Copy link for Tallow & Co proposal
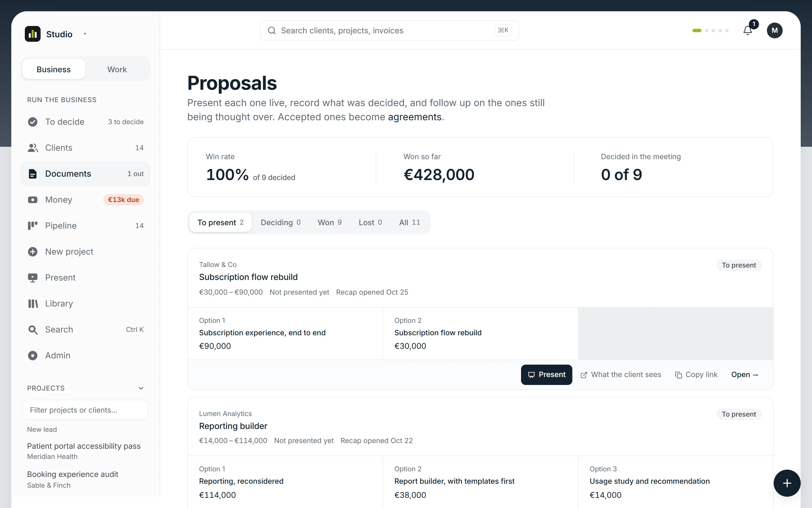Viewport: 812px width, 508px height. (x=696, y=375)
